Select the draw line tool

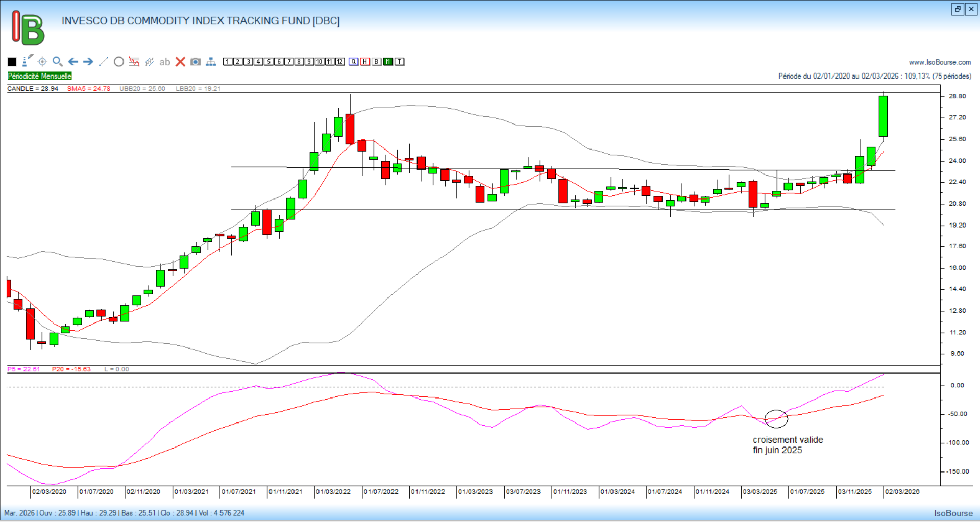coord(104,62)
